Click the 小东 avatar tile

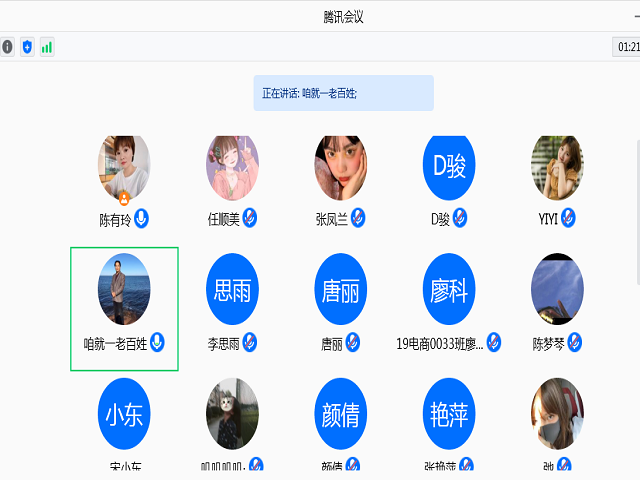pos(125,415)
